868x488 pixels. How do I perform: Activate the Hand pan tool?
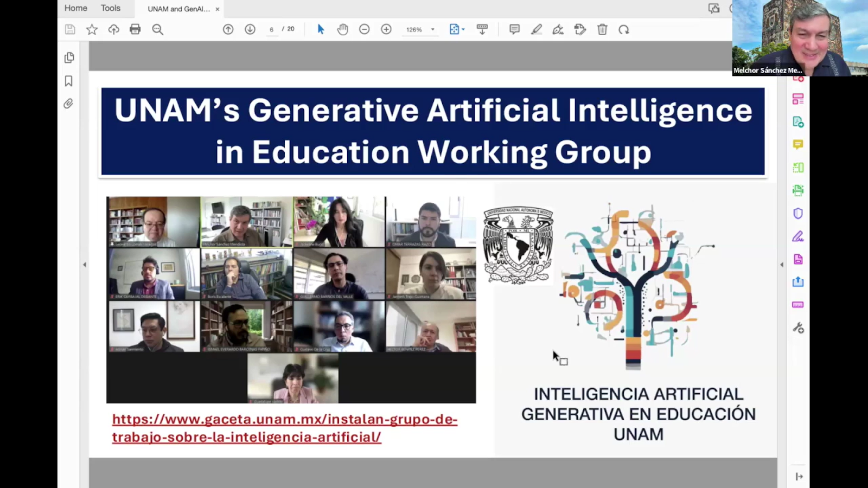342,29
